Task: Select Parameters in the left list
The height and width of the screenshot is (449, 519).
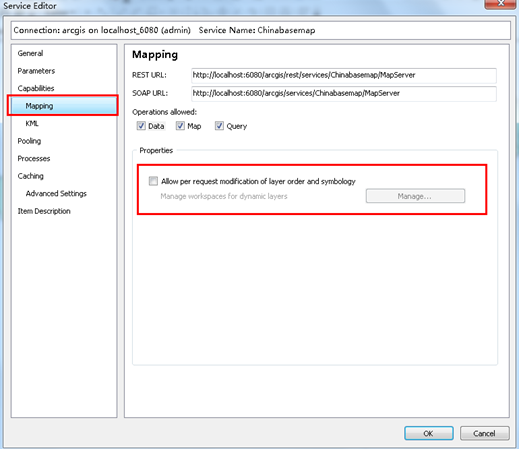Action: 36,71
